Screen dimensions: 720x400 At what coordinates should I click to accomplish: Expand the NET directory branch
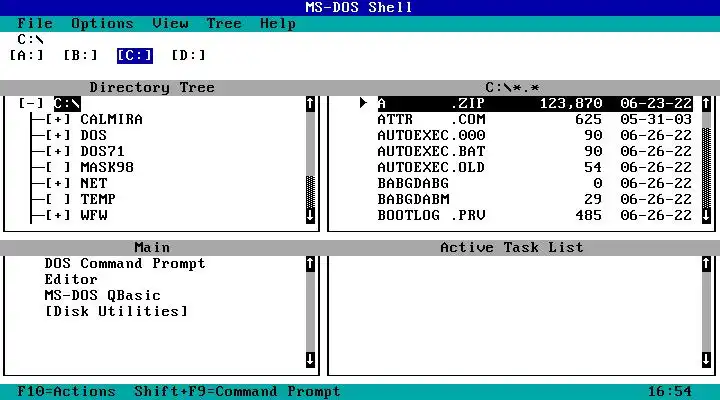58,183
